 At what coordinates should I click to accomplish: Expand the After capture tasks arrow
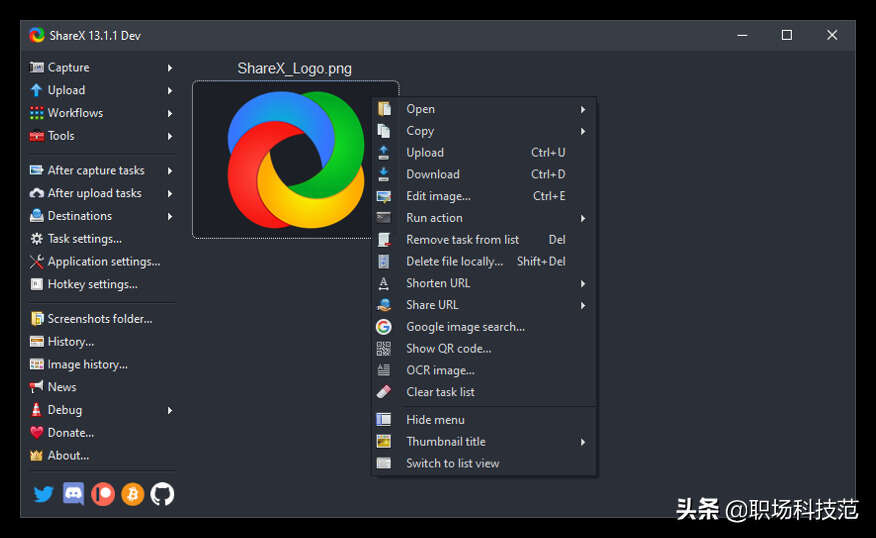point(170,170)
